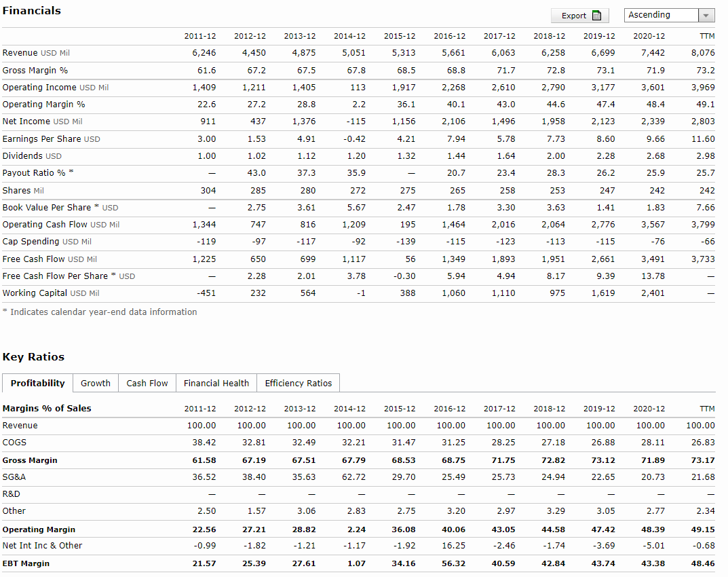Open the Cash Flow tab
The image size is (728, 577).
[147, 384]
